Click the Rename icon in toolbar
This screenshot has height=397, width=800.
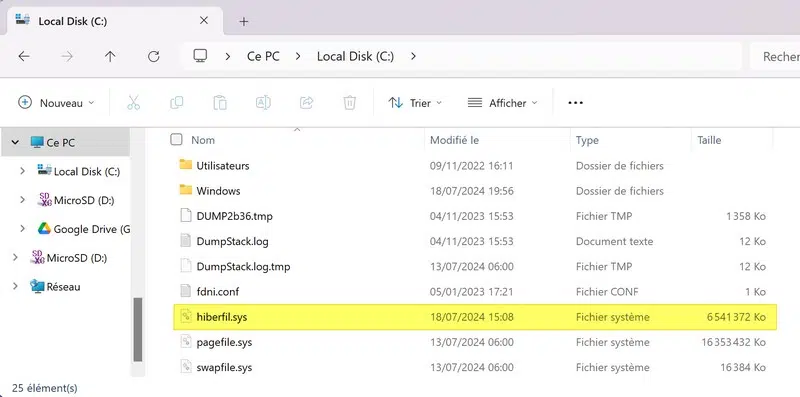[263, 103]
